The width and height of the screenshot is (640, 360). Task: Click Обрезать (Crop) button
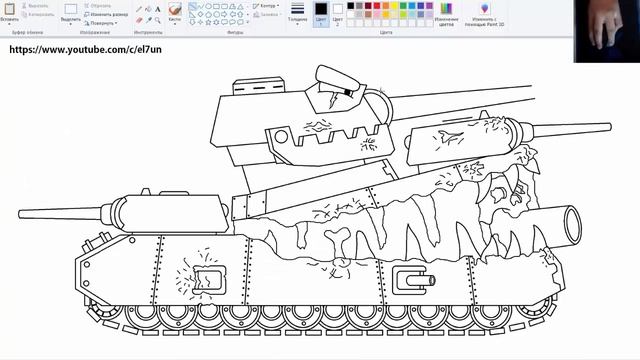(98, 6)
